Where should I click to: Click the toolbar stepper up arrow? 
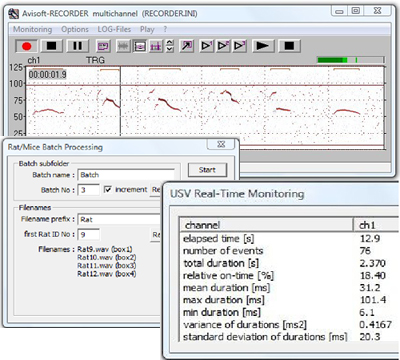170,42
